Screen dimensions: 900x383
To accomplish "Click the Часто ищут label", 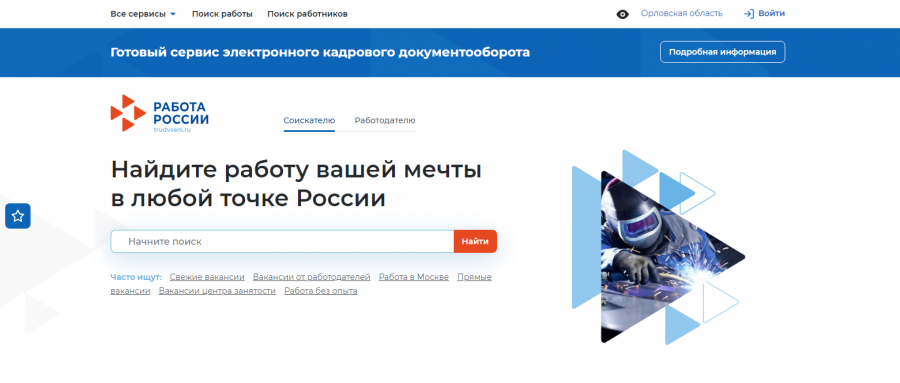I will (x=136, y=277).
